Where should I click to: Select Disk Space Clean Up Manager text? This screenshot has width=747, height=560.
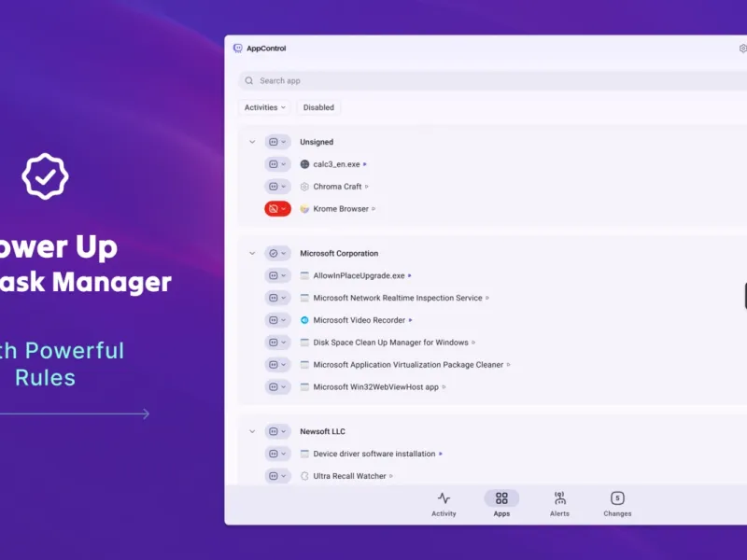pyautogui.click(x=390, y=343)
